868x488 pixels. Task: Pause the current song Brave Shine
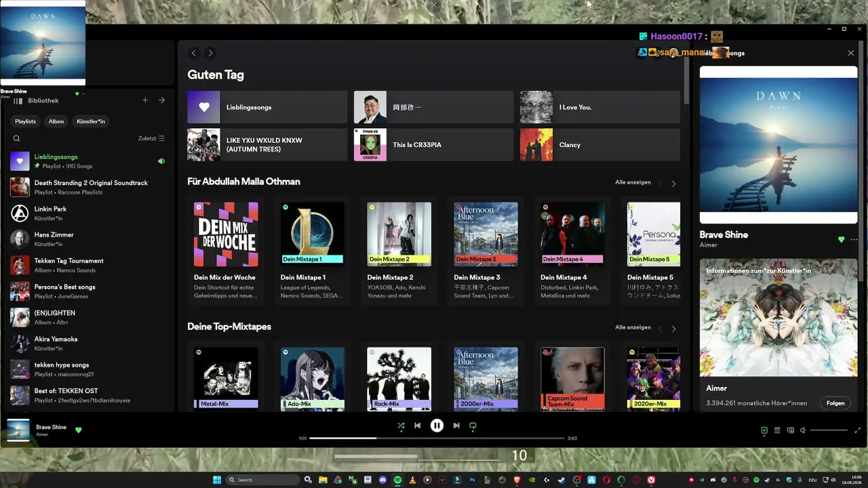point(437,426)
